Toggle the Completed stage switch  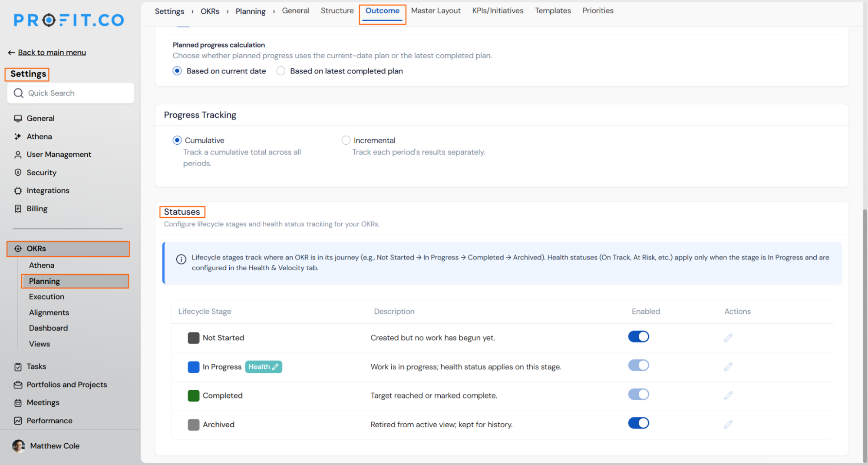638,395
